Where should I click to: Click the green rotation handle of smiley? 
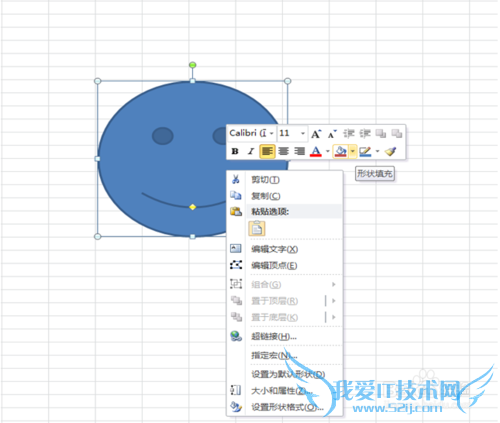(x=192, y=65)
